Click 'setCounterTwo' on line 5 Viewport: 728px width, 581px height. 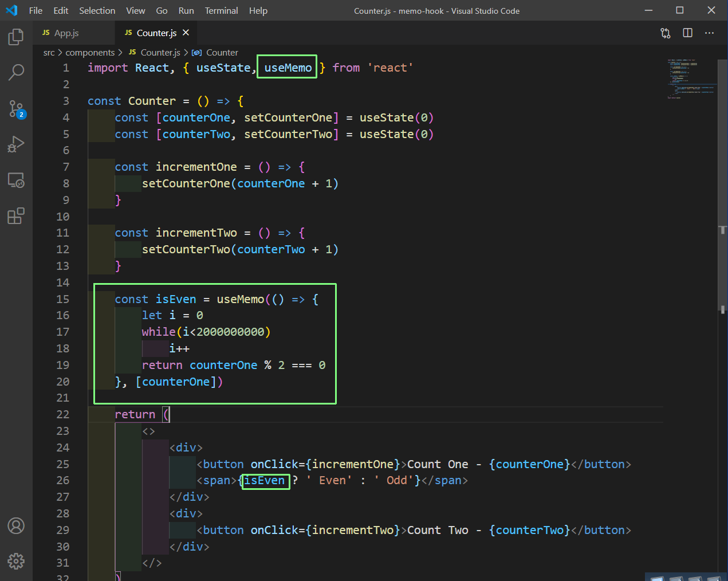point(288,134)
